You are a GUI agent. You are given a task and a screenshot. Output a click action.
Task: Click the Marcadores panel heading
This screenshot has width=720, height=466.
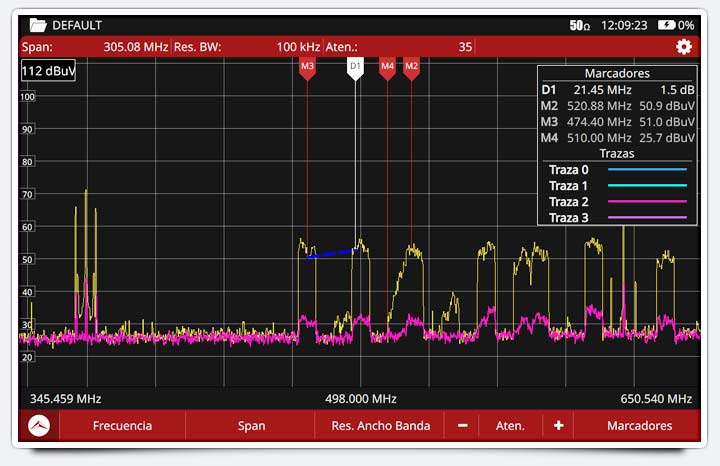(x=617, y=73)
